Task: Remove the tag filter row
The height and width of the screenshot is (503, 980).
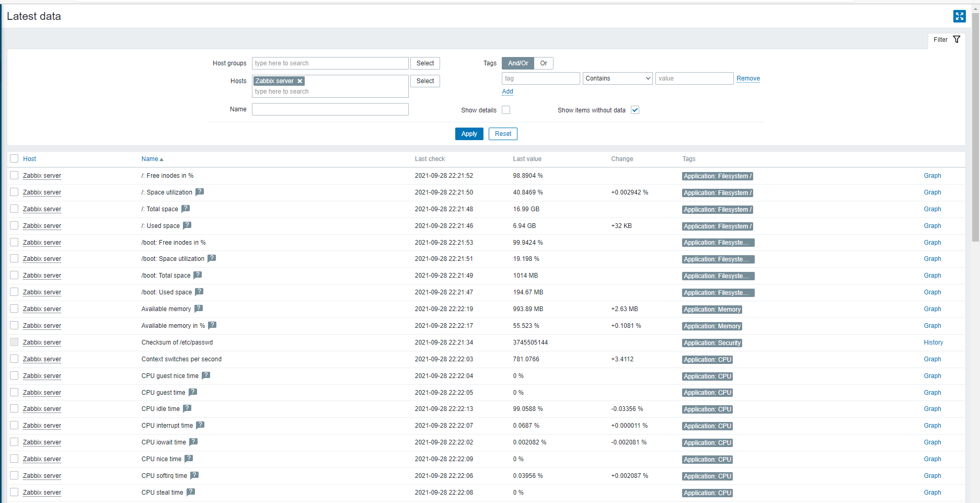Action: point(748,78)
